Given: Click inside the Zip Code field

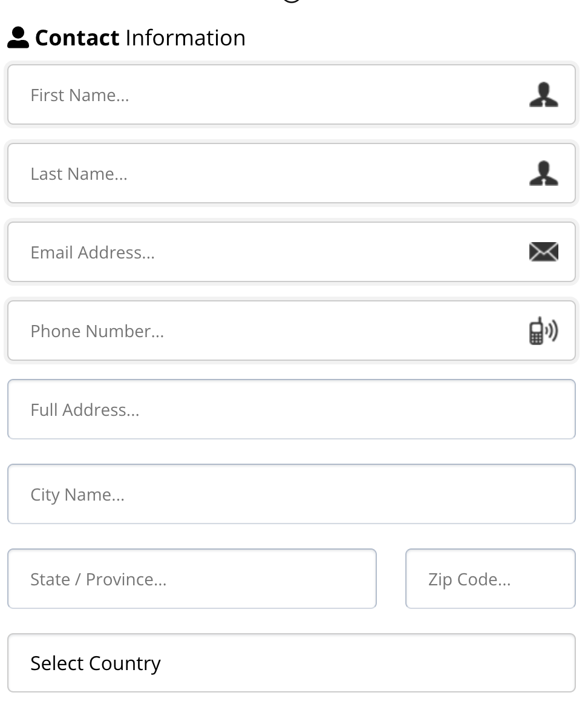Looking at the screenshot, I should click(x=490, y=579).
